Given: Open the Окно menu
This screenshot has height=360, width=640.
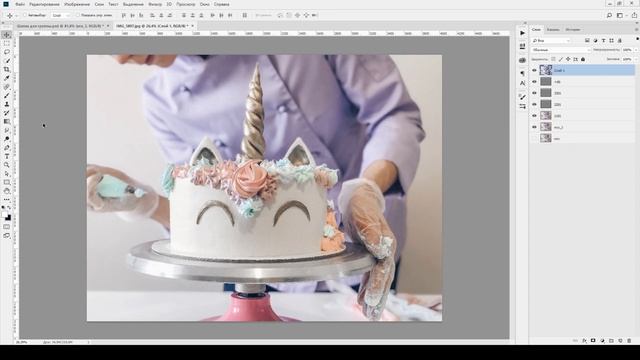Looking at the screenshot, I should click(x=205, y=4).
